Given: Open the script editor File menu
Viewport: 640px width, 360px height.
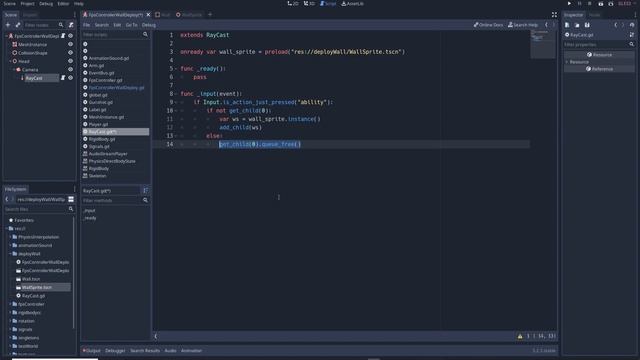Looking at the screenshot, I should click(86, 25).
